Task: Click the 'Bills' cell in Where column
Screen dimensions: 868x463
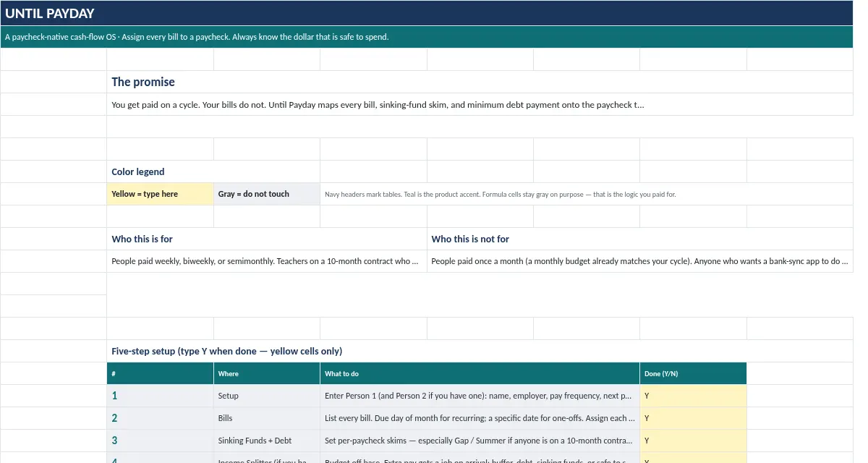Action: pos(267,418)
